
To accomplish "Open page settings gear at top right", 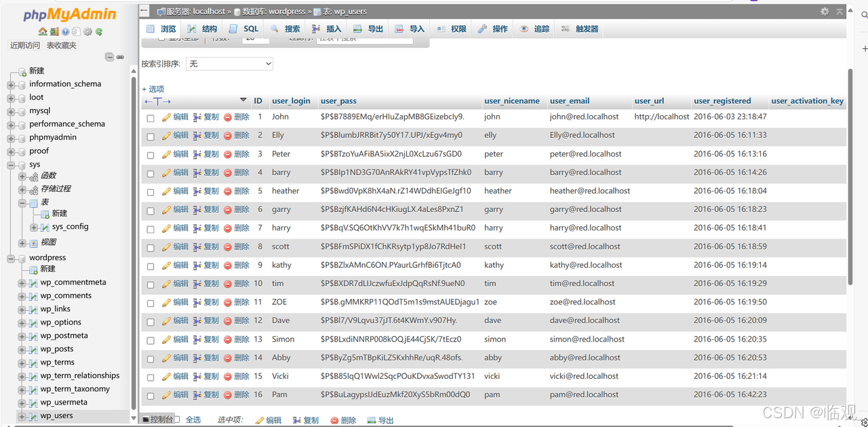I will [825, 12].
